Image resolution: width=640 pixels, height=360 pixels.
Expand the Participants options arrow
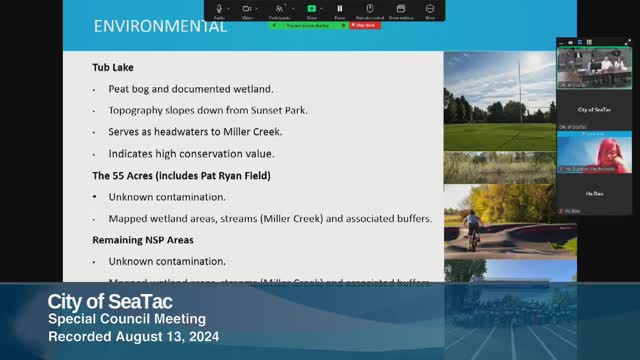click(x=293, y=9)
